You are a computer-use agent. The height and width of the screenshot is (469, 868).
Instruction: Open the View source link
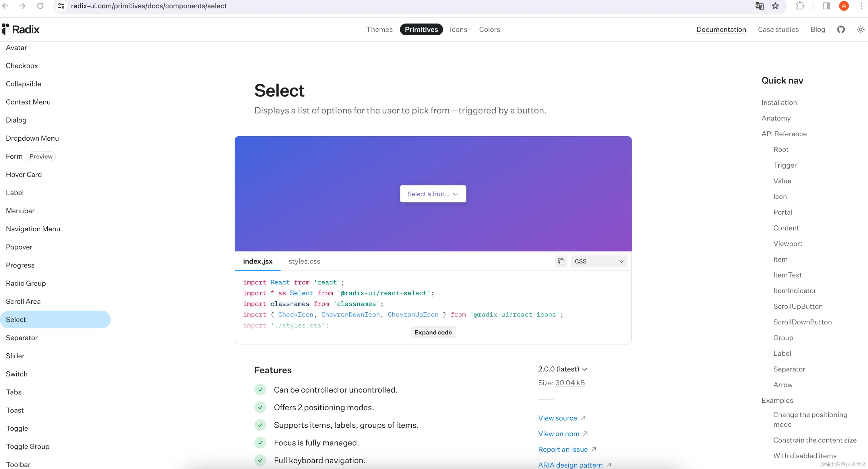[562, 418]
